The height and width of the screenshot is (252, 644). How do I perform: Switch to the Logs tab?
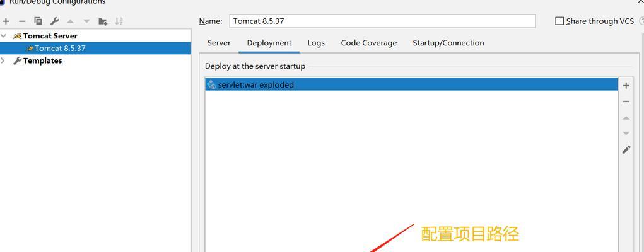click(x=316, y=43)
